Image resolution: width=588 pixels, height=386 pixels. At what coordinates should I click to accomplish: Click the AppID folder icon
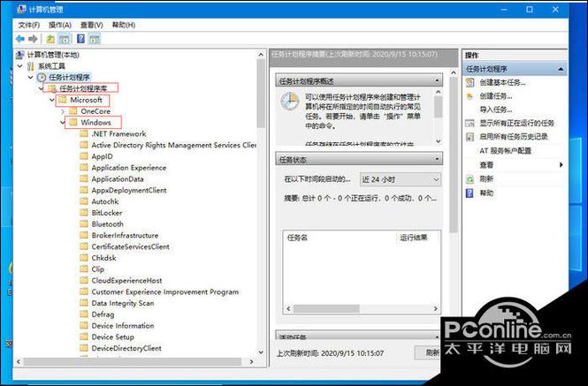pyautogui.click(x=84, y=155)
